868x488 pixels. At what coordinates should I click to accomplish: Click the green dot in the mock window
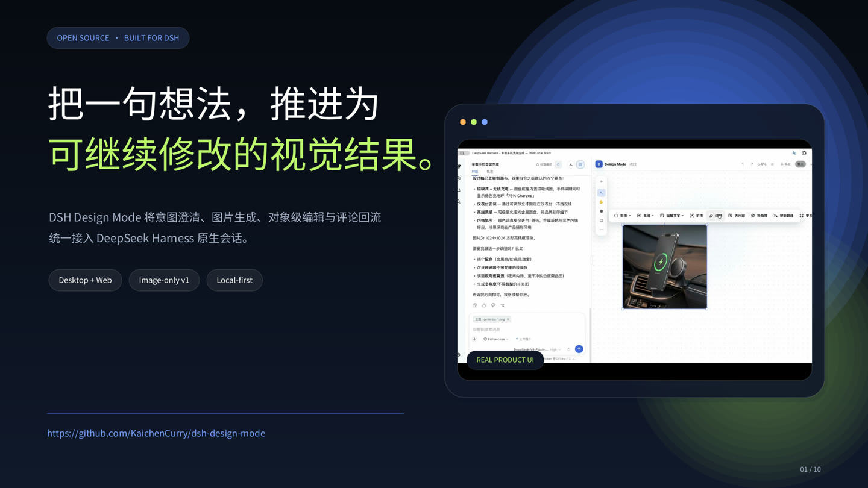[x=474, y=122]
